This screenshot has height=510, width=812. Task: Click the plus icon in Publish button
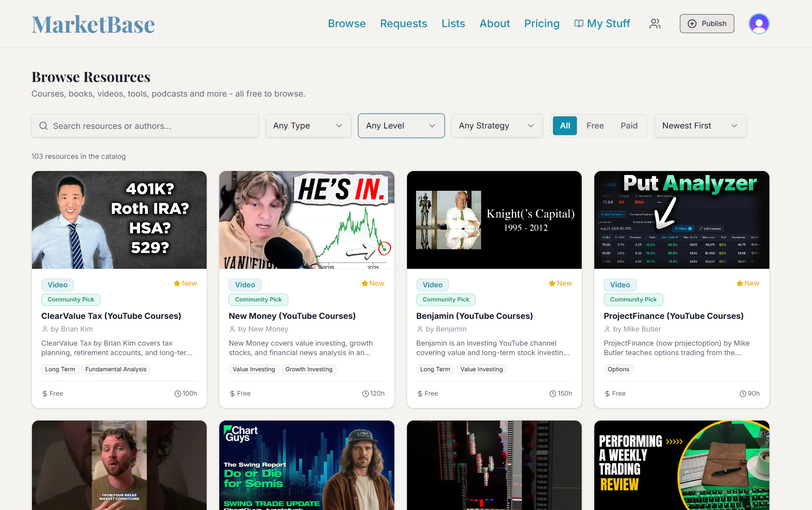pos(692,24)
